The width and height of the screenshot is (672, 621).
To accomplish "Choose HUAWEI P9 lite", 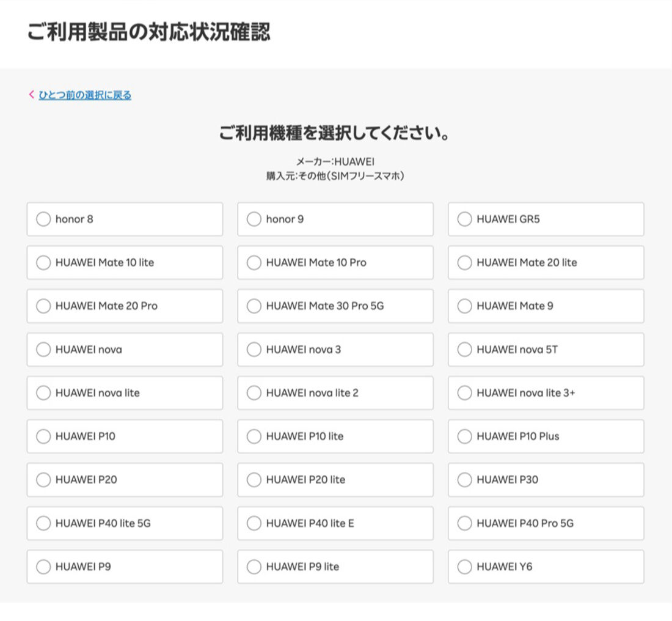I will point(335,567).
